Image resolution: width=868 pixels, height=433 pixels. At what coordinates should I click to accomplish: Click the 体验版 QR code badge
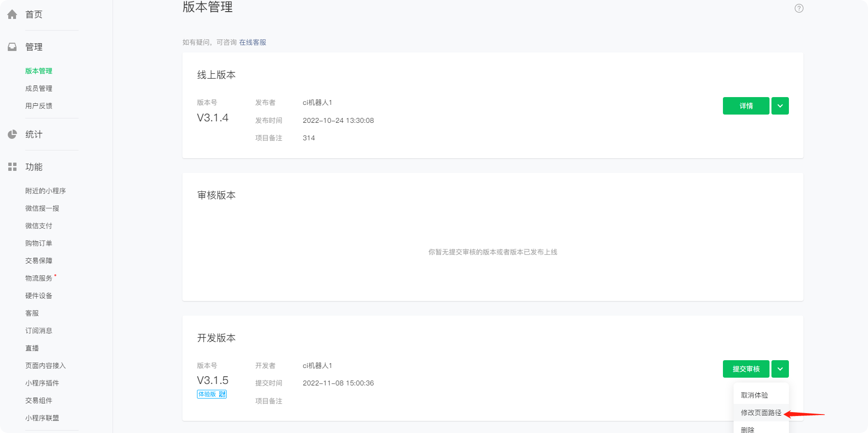[x=212, y=394]
